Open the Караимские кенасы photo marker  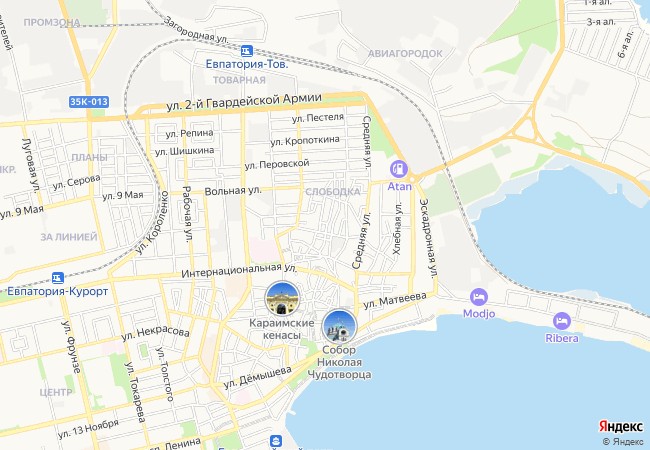(x=282, y=298)
